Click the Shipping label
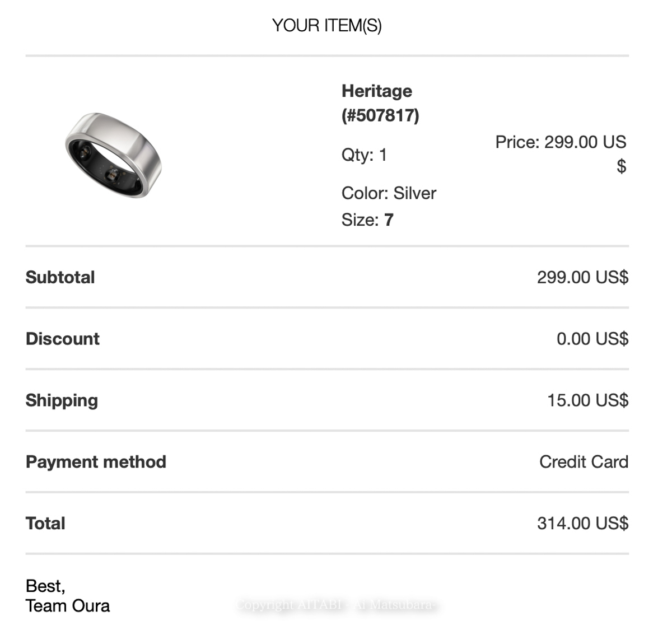 62,400
